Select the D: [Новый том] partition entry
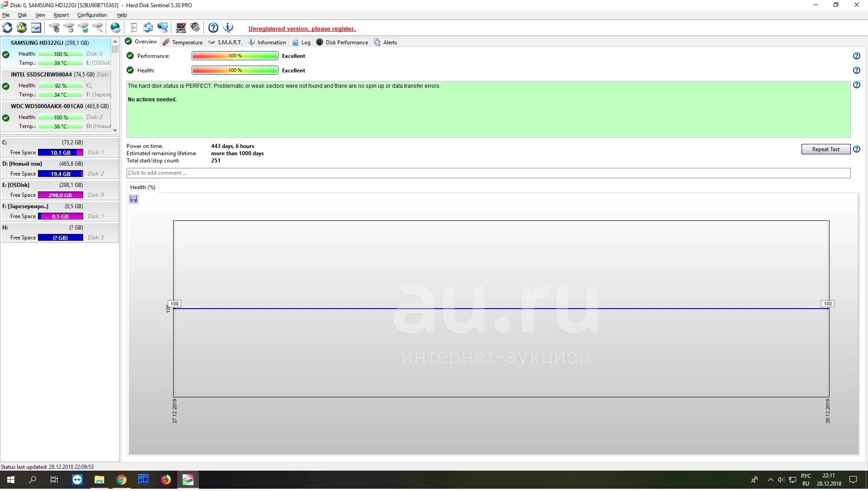The height and width of the screenshot is (491, 868). [60, 169]
